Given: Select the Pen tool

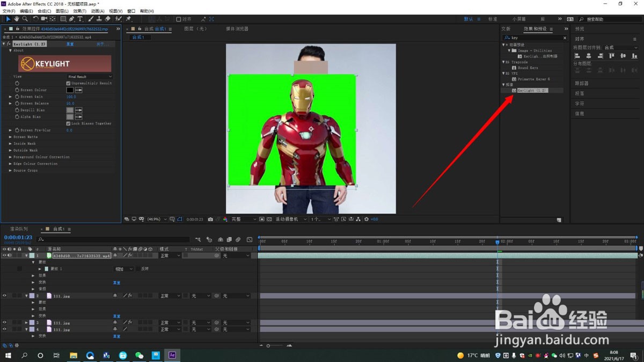Looking at the screenshot, I should [x=71, y=19].
